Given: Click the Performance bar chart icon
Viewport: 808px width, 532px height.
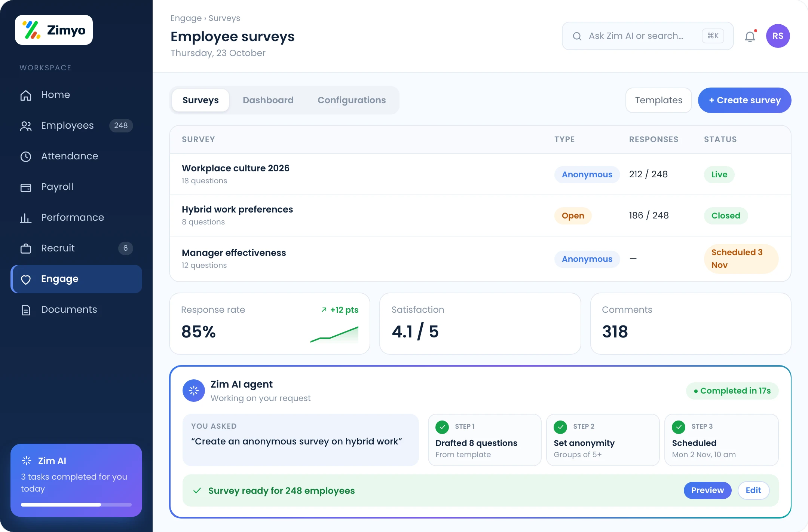Looking at the screenshot, I should point(26,218).
